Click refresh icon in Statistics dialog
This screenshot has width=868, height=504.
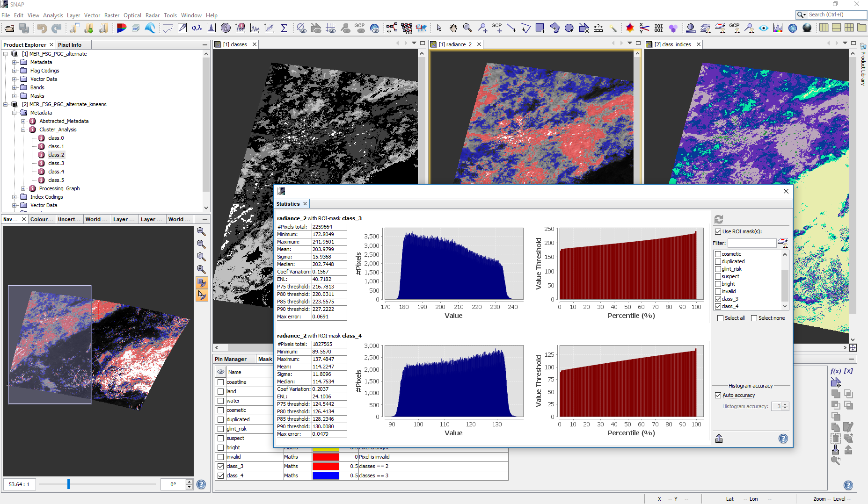click(x=719, y=219)
